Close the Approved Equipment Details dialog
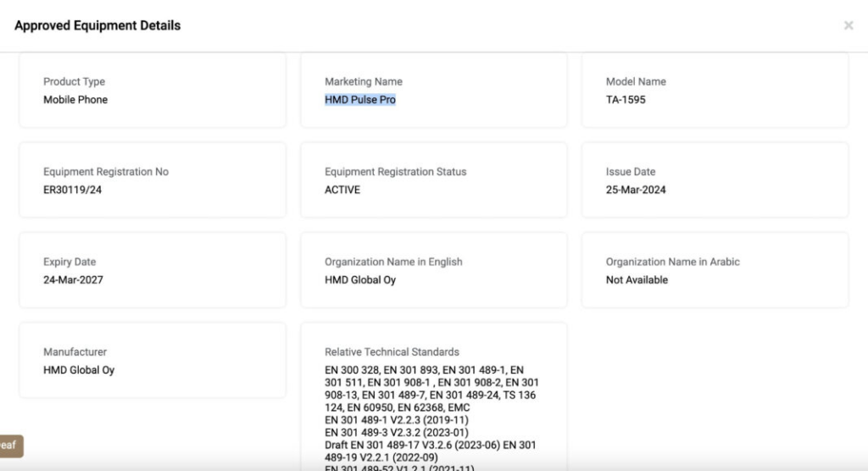Viewport: 868px width, 471px height. point(849,25)
